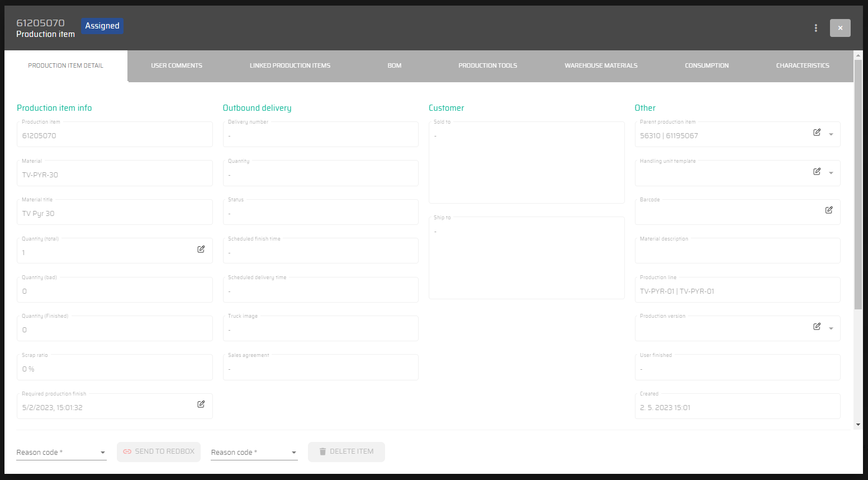Expand the Parent production item dropdown
The image size is (868, 480).
831,135
